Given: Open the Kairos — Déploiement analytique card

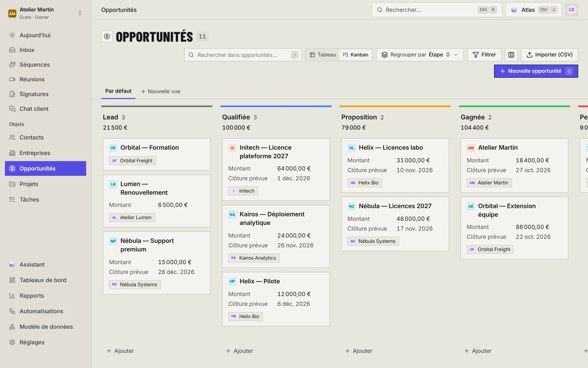Looking at the screenshot, I should point(276,236).
